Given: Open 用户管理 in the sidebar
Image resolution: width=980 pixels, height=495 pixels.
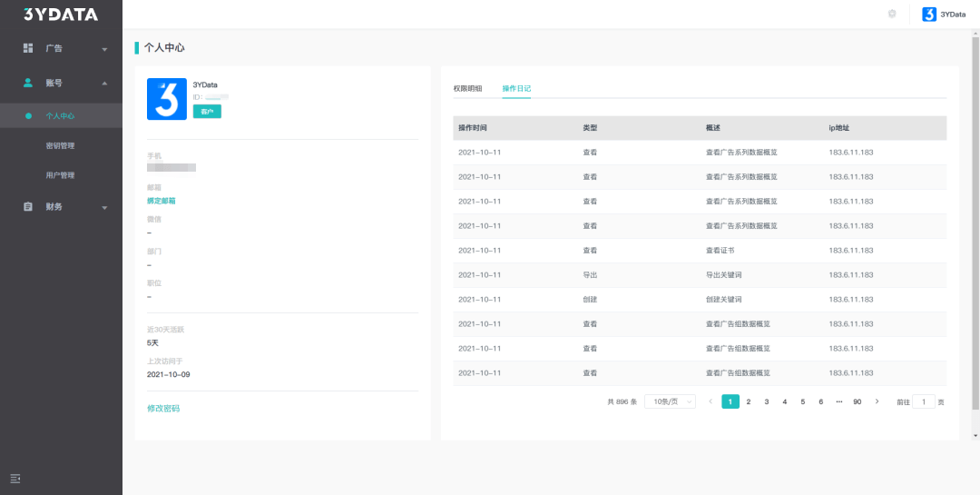Looking at the screenshot, I should (61, 175).
